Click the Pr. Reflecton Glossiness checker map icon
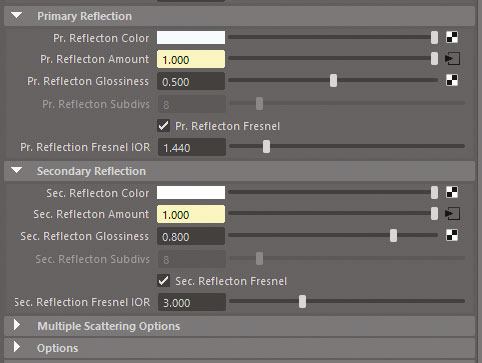 (452, 80)
